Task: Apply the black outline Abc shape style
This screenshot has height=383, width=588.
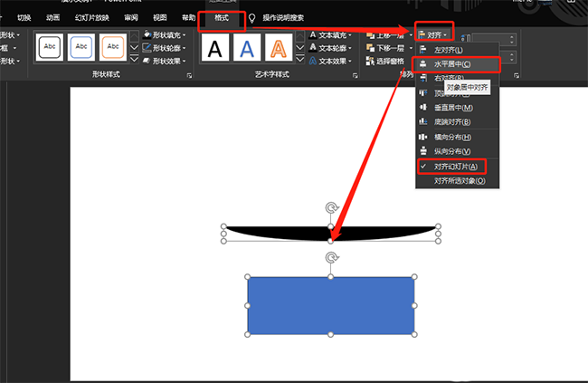Action: 50,47
